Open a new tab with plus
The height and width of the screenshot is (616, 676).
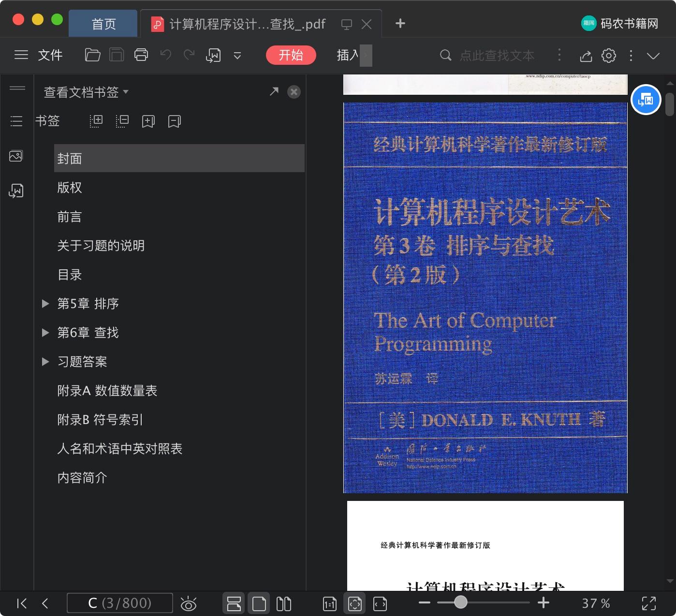(x=400, y=23)
